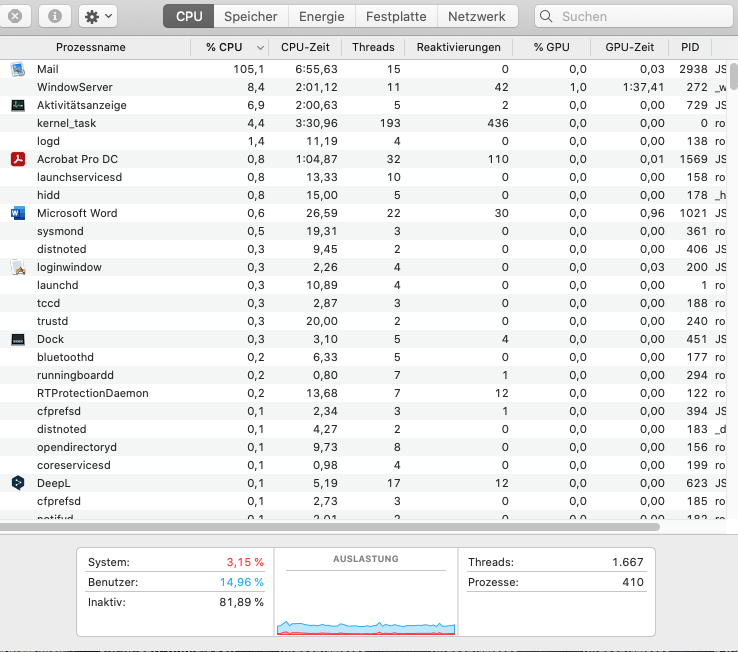Click the Dock process icon
Viewport: 738px width, 652px height.
coord(18,339)
